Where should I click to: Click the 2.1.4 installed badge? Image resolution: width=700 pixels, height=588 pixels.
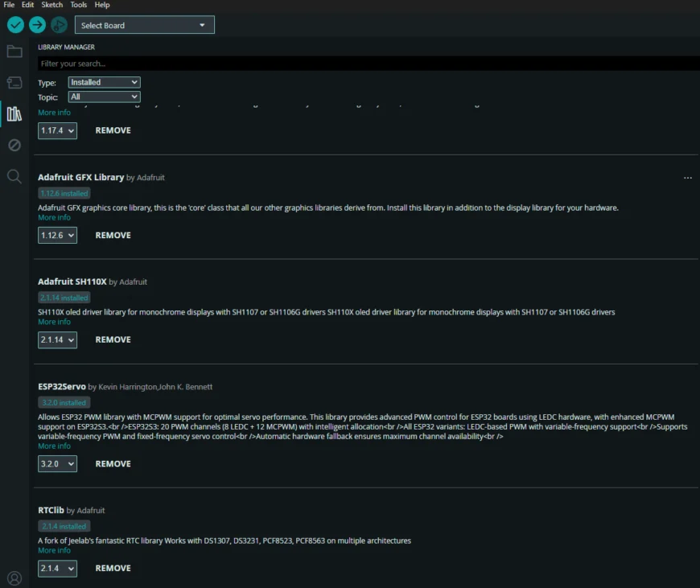64,526
